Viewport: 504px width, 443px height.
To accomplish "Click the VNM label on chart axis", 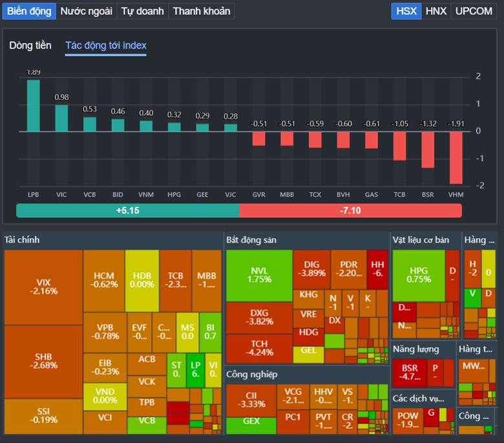I will (146, 195).
